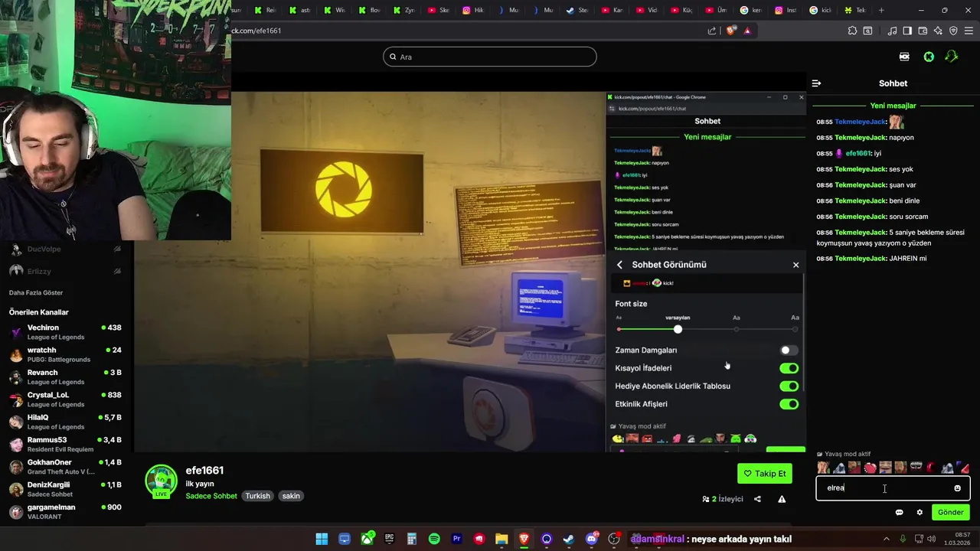Click Daha Fazla Göster in sidebar
Screen dimensions: 980x551
[36, 292]
